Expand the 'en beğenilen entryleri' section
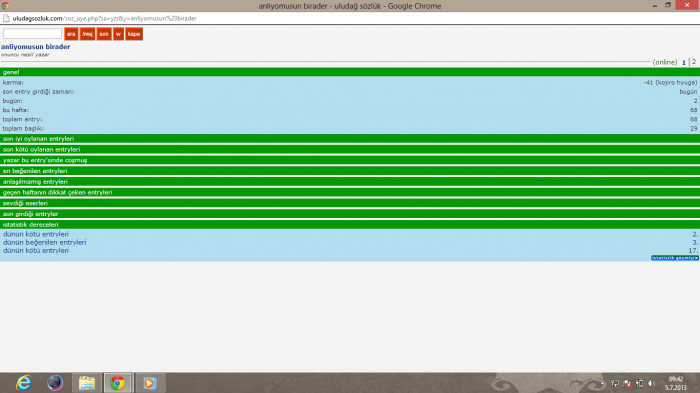The width and height of the screenshot is (700, 393). click(350, 171)
